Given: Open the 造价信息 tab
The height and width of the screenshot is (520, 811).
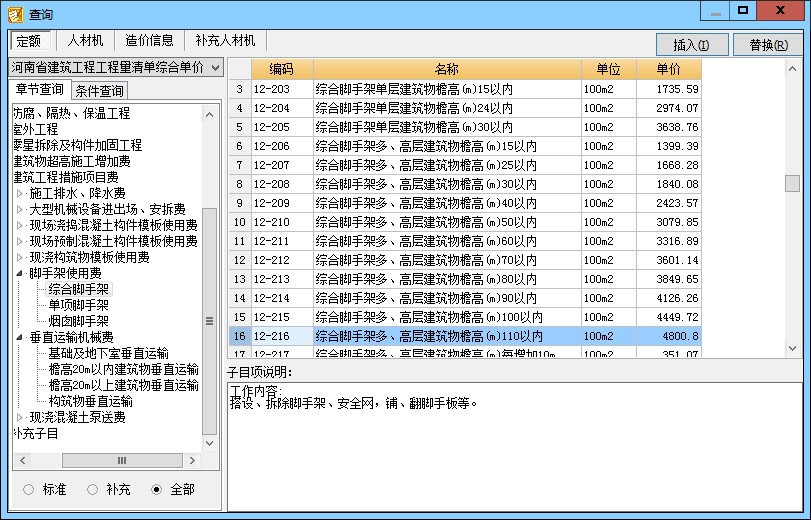Looking at the screenshot, I should [149, 41].
